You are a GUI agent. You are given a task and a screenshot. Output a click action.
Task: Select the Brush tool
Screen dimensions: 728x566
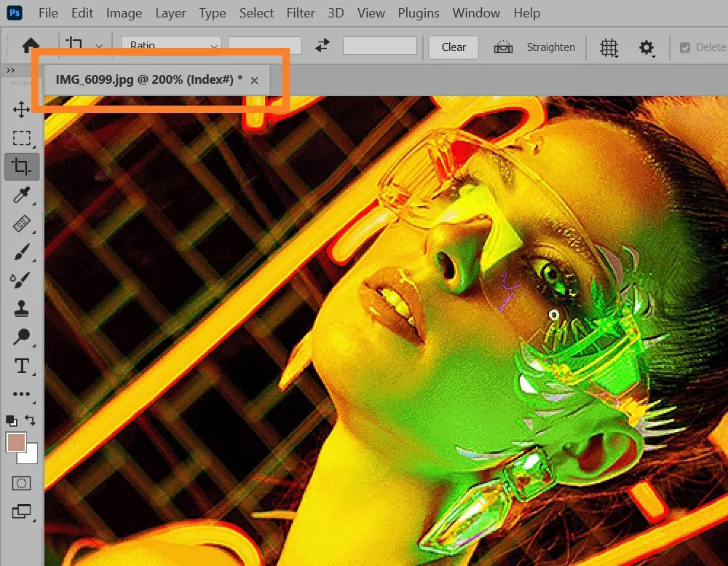[21, 252]
